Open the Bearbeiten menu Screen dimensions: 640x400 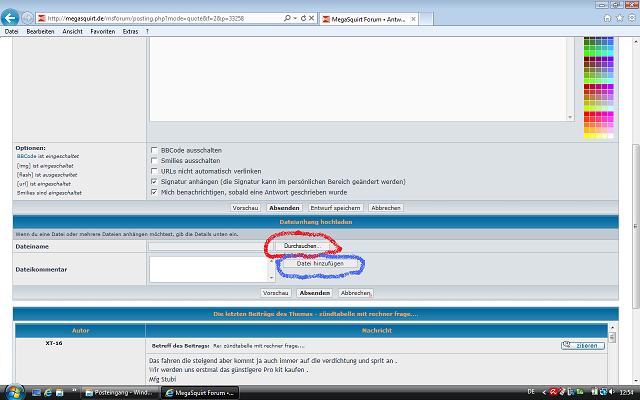[41, 32]
